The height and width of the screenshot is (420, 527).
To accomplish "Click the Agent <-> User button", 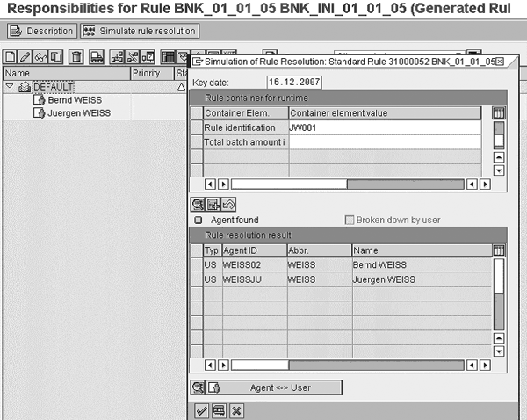I will pyautogui.click(x=274, y=387).
